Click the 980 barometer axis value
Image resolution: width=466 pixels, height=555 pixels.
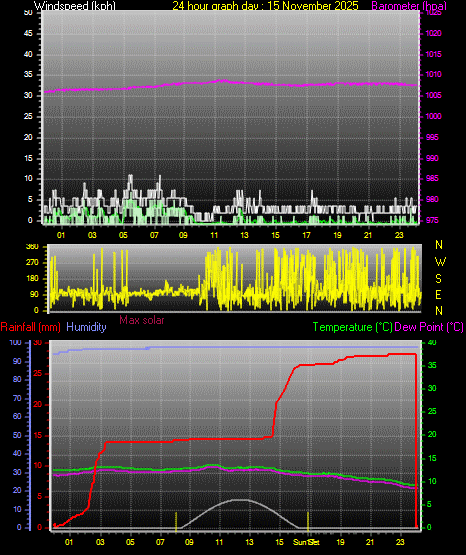click(x=432, y=199)
